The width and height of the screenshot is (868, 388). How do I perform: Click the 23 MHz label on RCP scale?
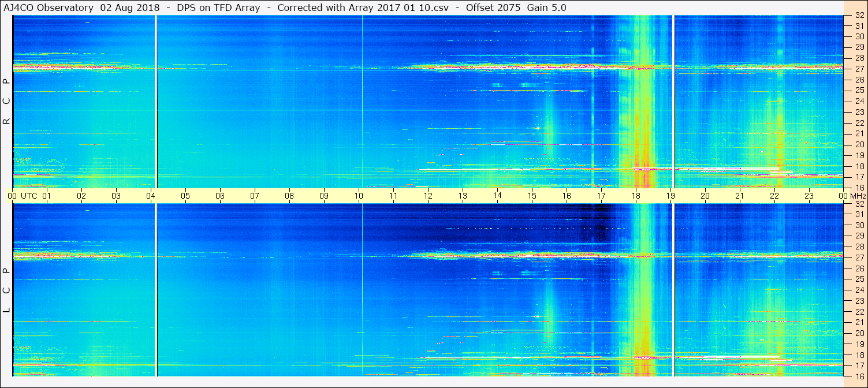859,112
